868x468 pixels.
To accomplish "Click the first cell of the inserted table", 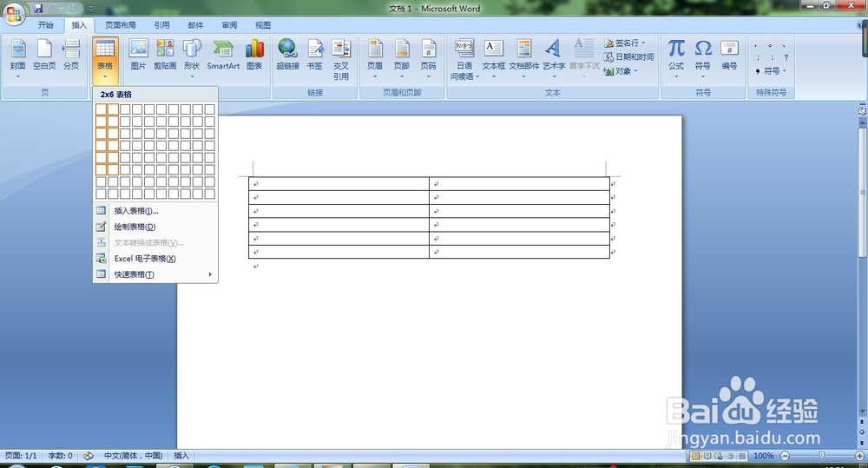I will [x=339, y=184].
